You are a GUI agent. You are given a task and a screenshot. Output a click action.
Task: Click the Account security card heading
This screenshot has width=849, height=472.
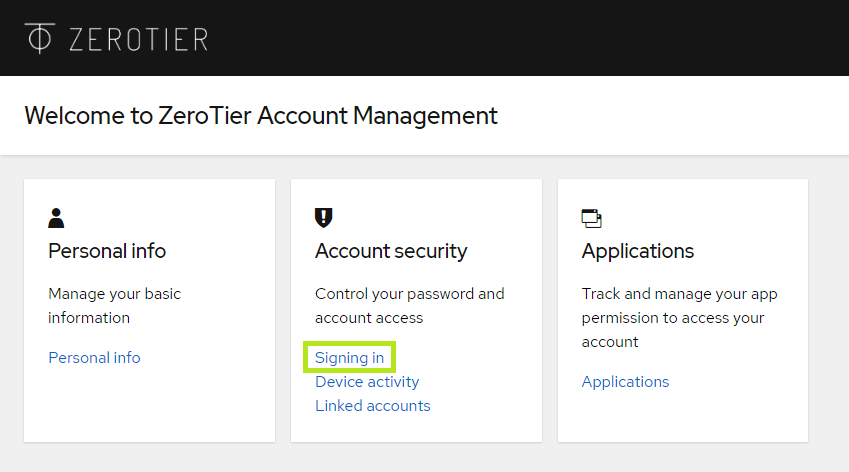(391, 250)
